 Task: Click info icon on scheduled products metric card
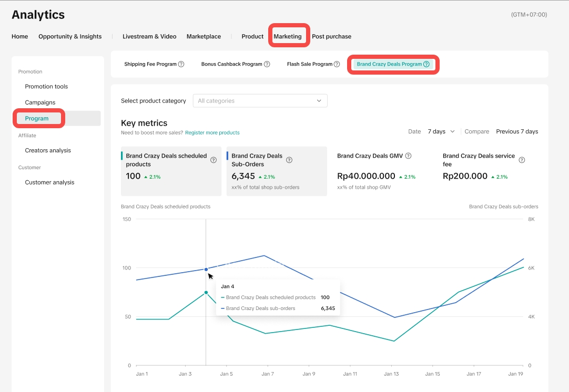214,160
